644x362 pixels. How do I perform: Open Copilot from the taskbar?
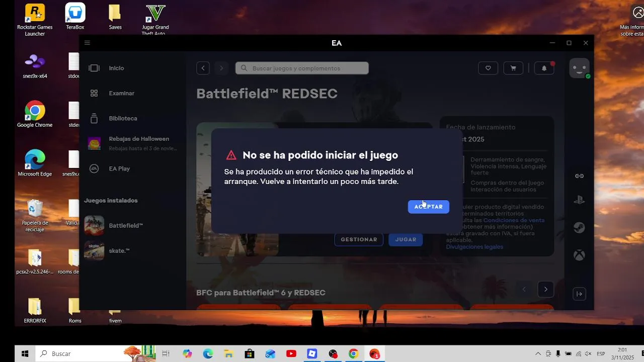pyautogui.click(x=187, y=353)
